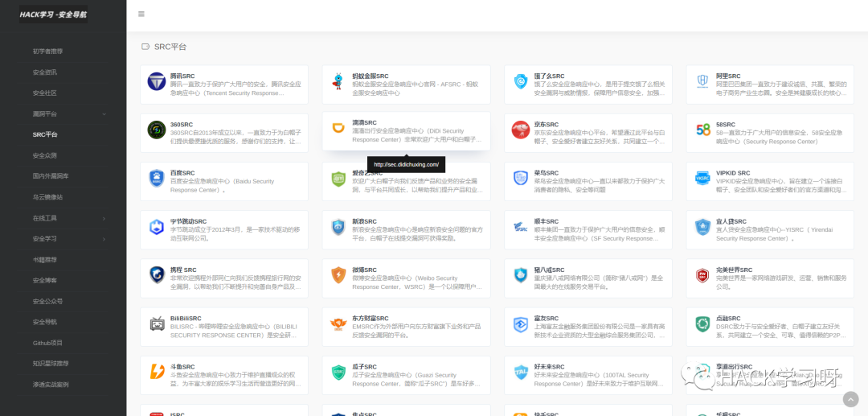Open 安全社区 in the sidebar

pyautogui.click(x=45, y=93)
